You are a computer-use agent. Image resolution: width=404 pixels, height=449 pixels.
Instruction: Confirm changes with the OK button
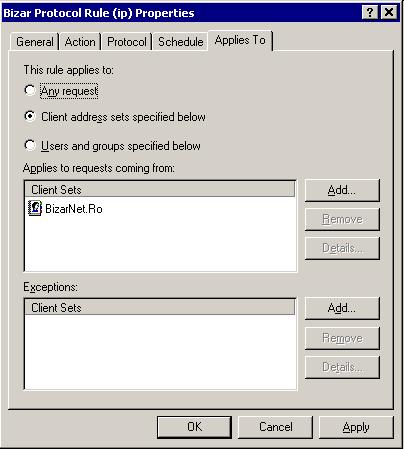194,427
